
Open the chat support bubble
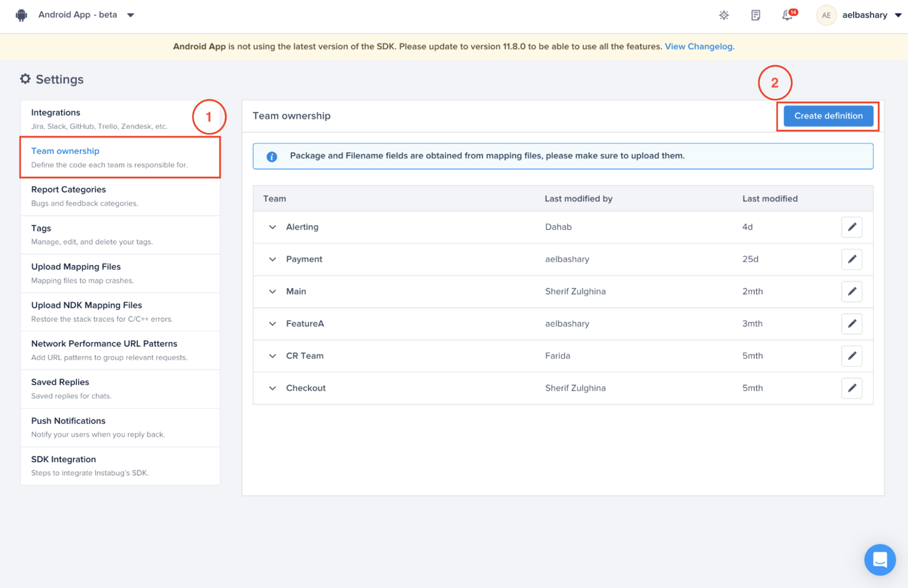880,559
